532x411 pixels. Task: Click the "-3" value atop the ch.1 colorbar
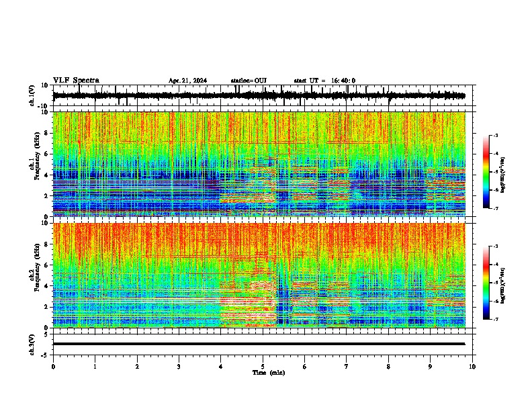click(495, 136)
